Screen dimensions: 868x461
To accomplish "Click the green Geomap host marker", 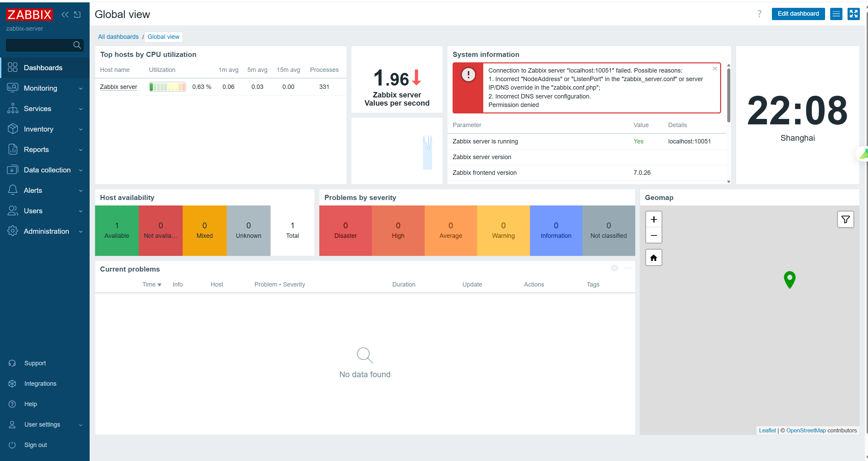I will (790, 279).
